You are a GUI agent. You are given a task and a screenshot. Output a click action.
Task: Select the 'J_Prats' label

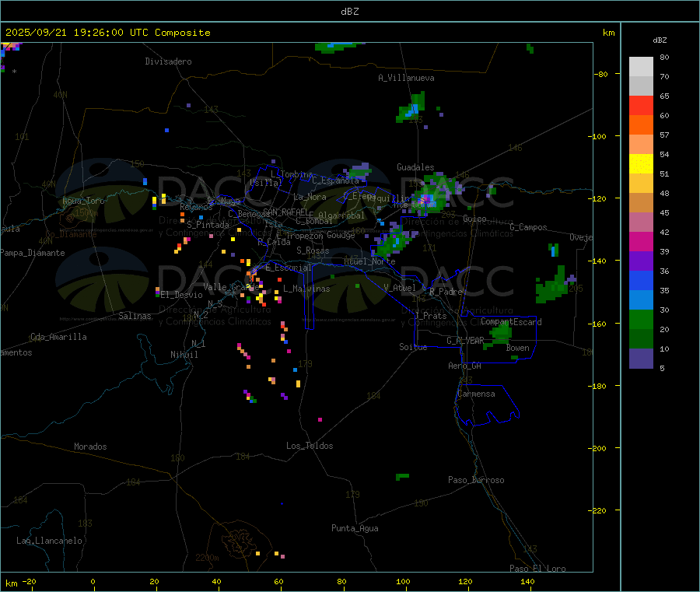point(431,315)
